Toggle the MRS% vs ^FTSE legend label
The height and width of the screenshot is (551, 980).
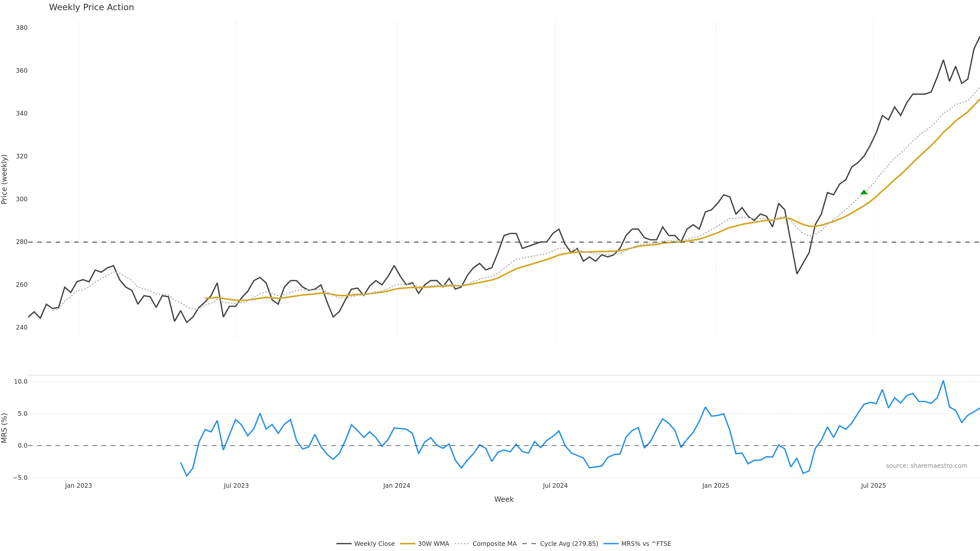click(646, 544)
